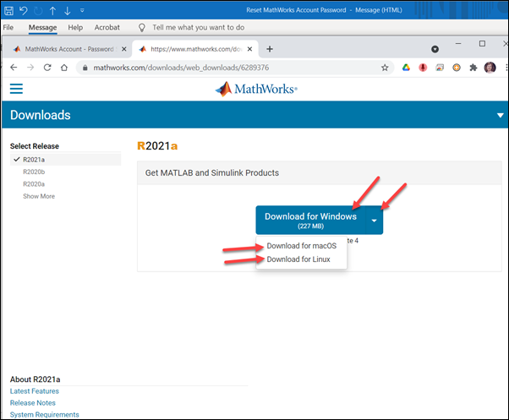
Task: Click the Redo icon in Outlook toolbar
Action: tap(38, 11)
